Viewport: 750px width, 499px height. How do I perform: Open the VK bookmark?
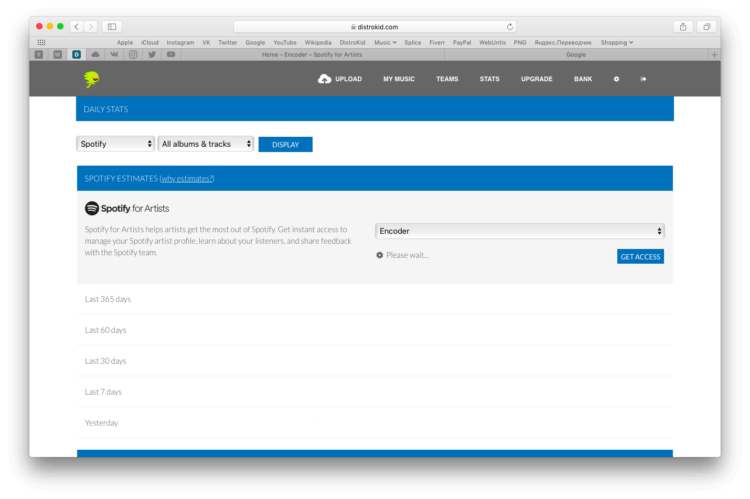click(206, 43)
